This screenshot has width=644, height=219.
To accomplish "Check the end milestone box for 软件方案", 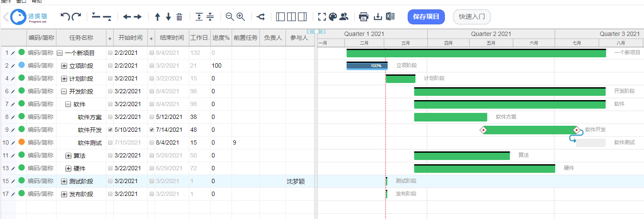I will (x=152, y=117).
